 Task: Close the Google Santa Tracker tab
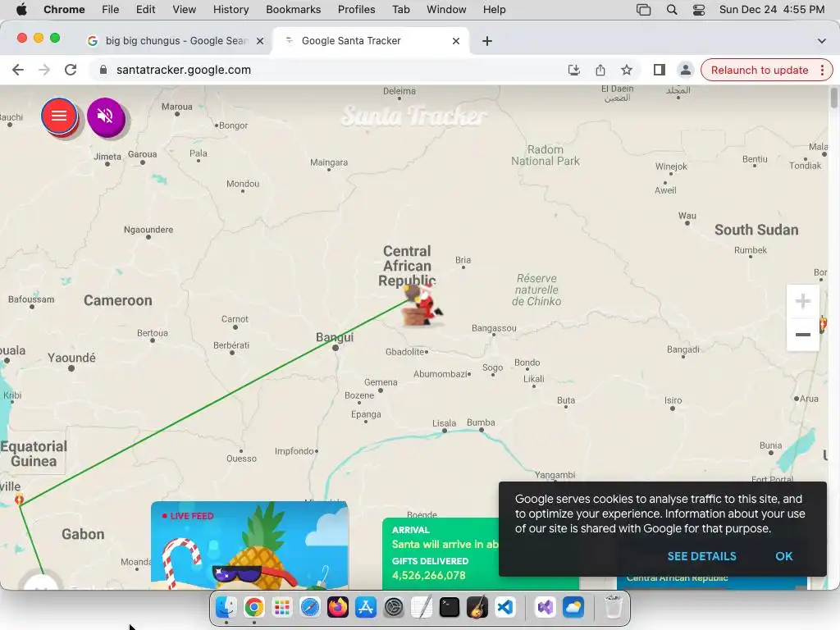pyautogui.click(x=456, y=41)
